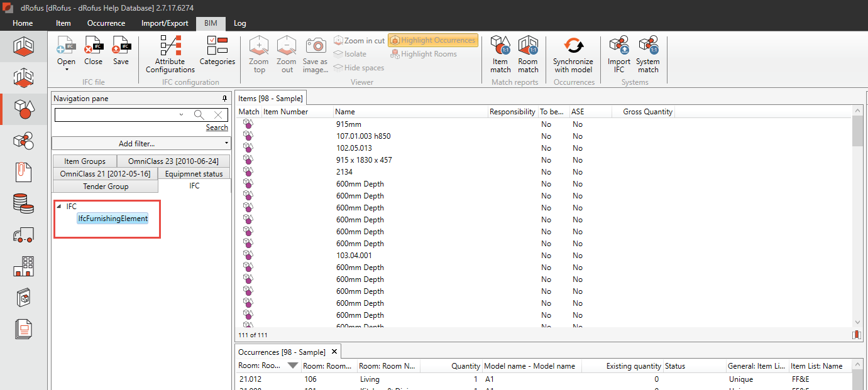Toggle Highlight Occurrences in the viewer
868x390 pixels.
433,40
